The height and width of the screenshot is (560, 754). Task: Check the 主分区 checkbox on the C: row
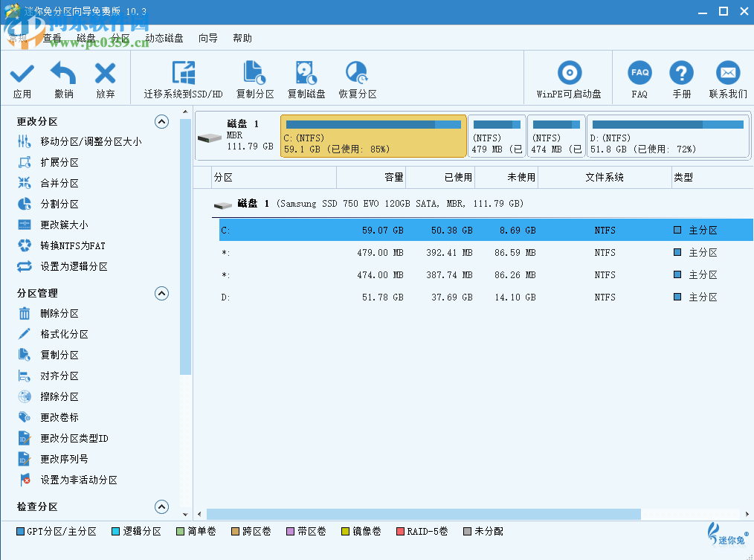676,230
